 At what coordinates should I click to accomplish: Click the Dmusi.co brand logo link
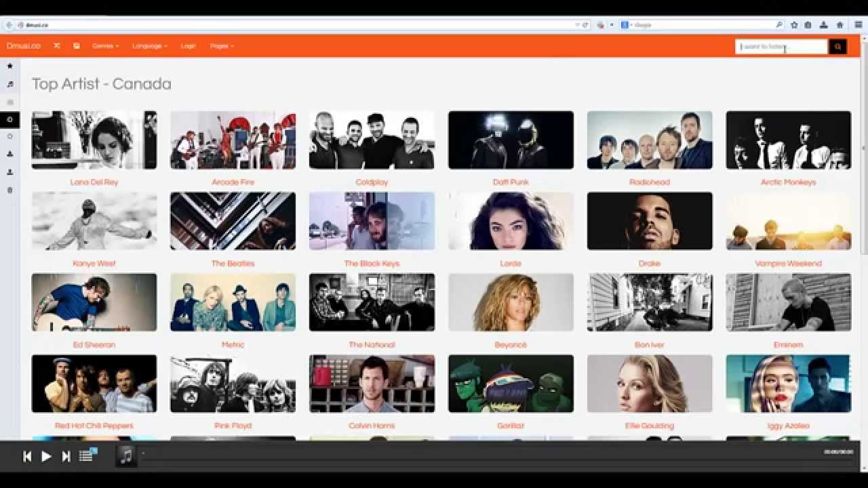click(24, 46)
